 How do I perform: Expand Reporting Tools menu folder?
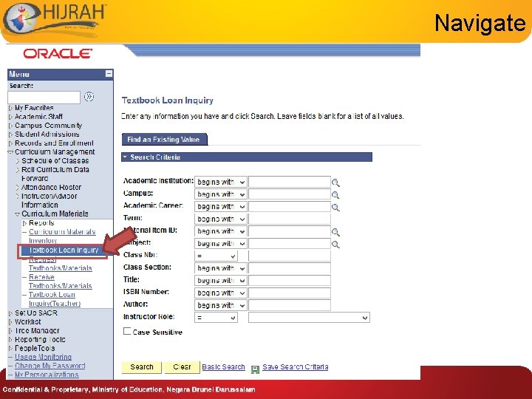(10, 340)
